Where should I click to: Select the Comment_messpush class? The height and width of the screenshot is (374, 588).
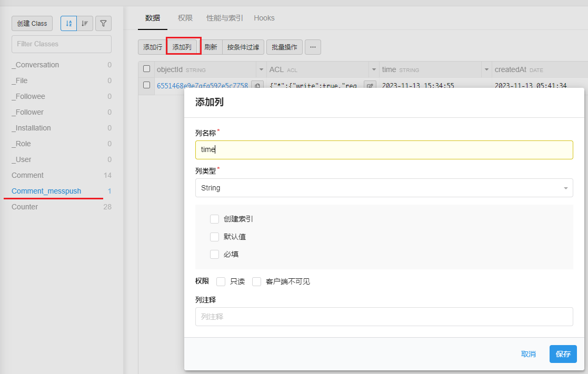(x=47, y=191)
